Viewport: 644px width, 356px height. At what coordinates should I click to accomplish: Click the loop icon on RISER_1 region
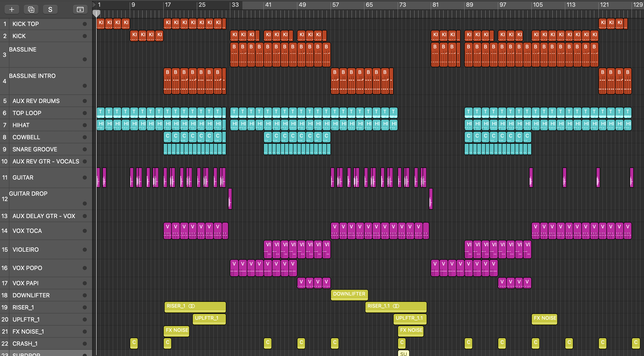tap(191, 306)
